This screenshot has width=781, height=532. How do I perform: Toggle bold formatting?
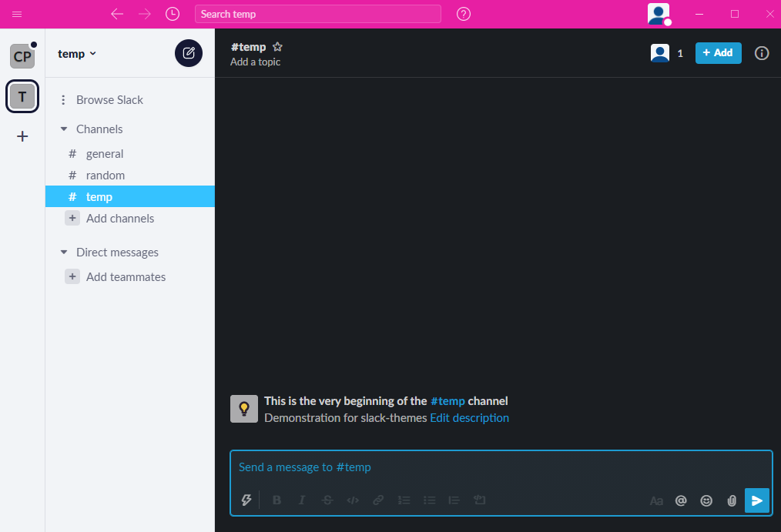pos(277,500)
